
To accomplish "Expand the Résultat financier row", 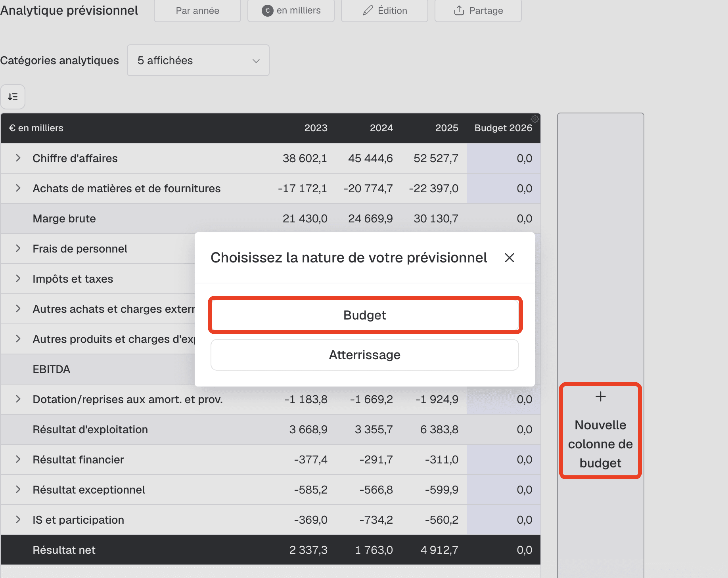I will [x=18, y=459].
